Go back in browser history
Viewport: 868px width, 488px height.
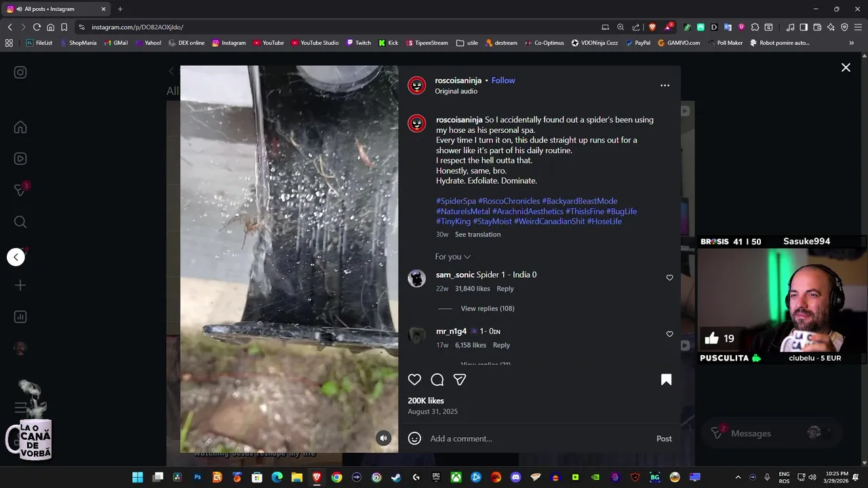pos(9,27)
